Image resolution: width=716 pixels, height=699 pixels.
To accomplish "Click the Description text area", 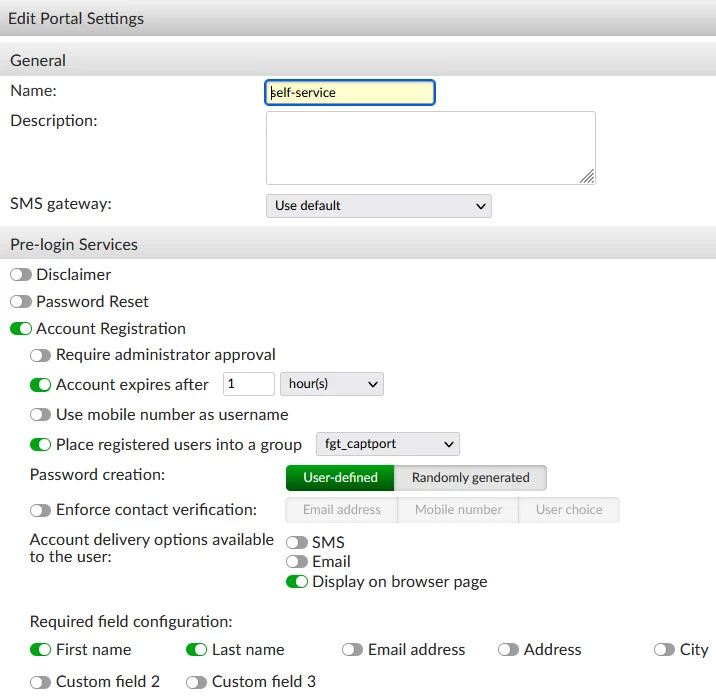I will [431, 148].
